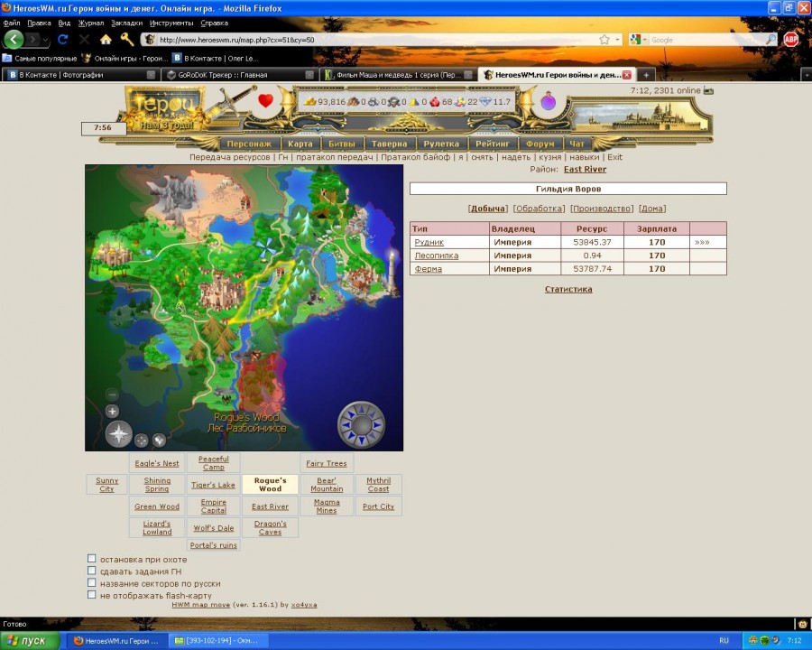Viewport: 812px width, 650px height.
Task: Open the Adblock Plus ABP icon
Action: tap(790, 40)
